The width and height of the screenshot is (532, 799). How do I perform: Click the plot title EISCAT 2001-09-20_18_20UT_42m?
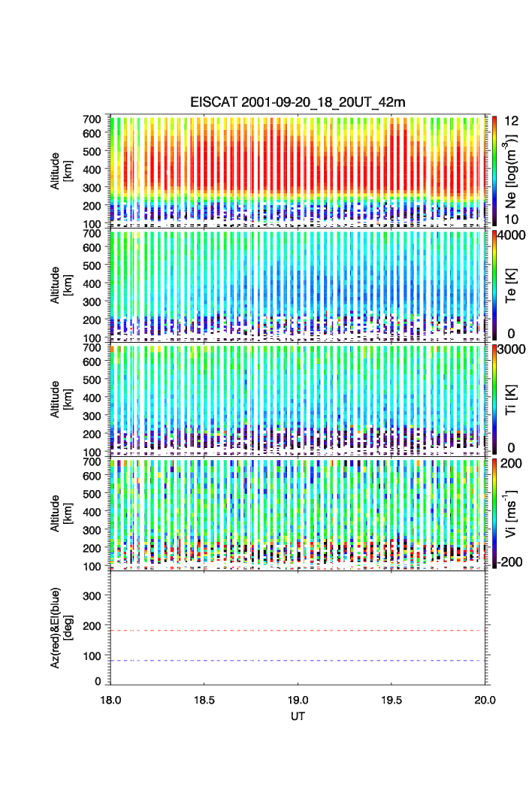(298, 102)
